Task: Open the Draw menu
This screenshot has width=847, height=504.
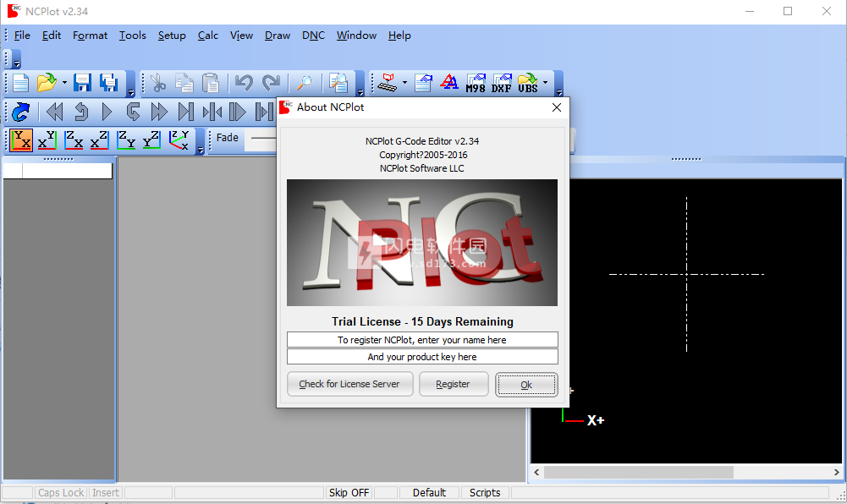Action: point(278,36)
